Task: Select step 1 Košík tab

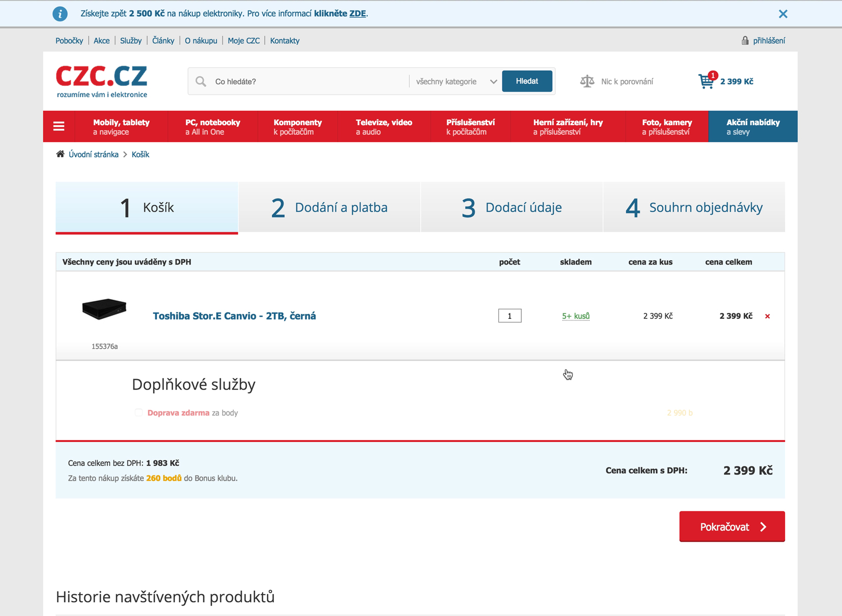Action: (147, 208)
